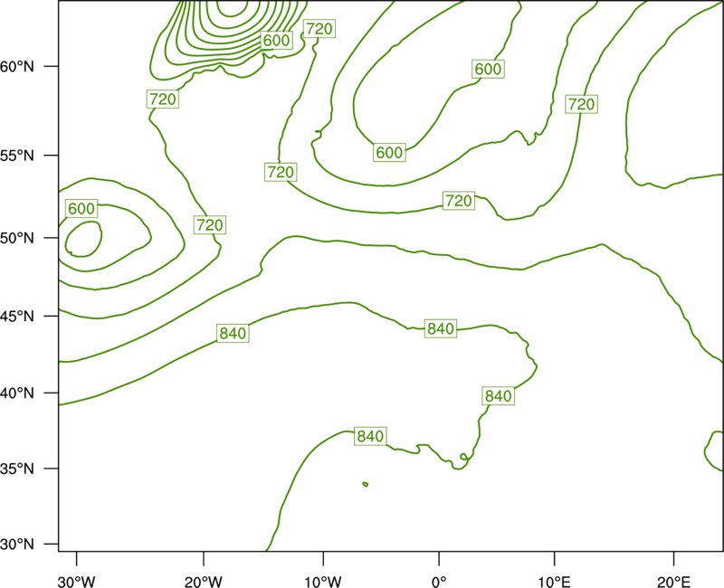The image size is (724, 588).
Task: Click the westernmost 840 contour label
Action: [x=233, y=333]
